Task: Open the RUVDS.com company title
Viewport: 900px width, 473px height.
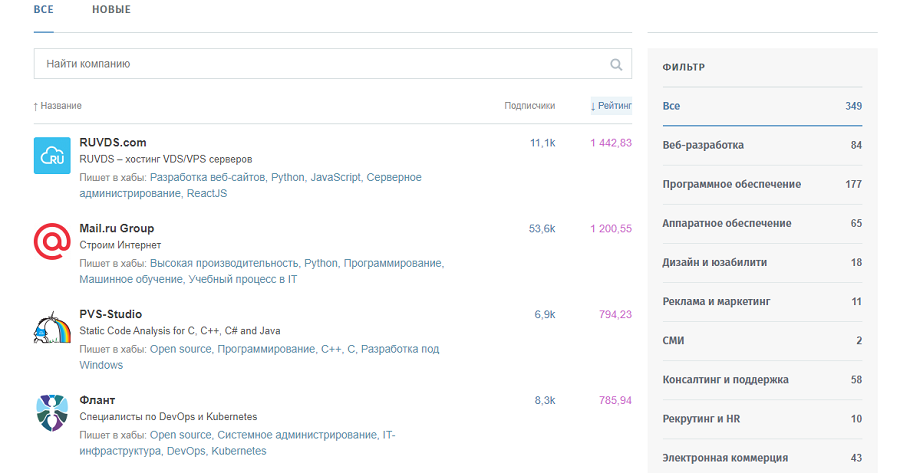Action: pyautogui.click(x=113, y=142)
